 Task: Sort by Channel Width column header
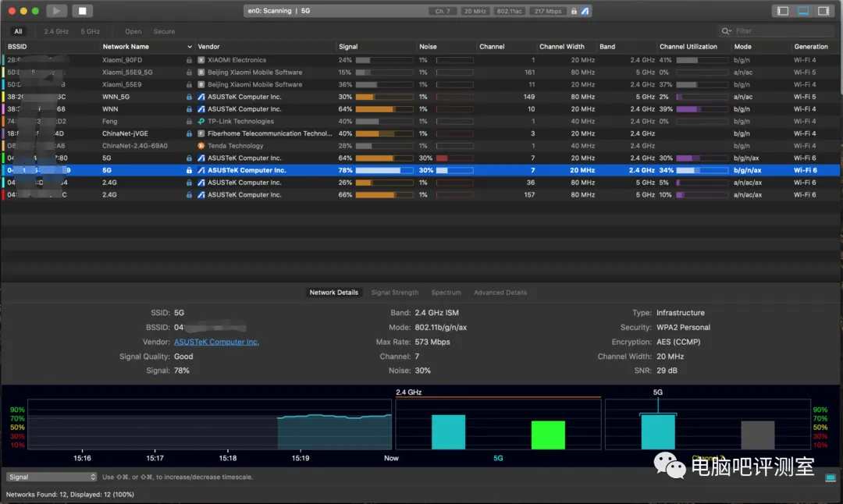click(562, 47)
